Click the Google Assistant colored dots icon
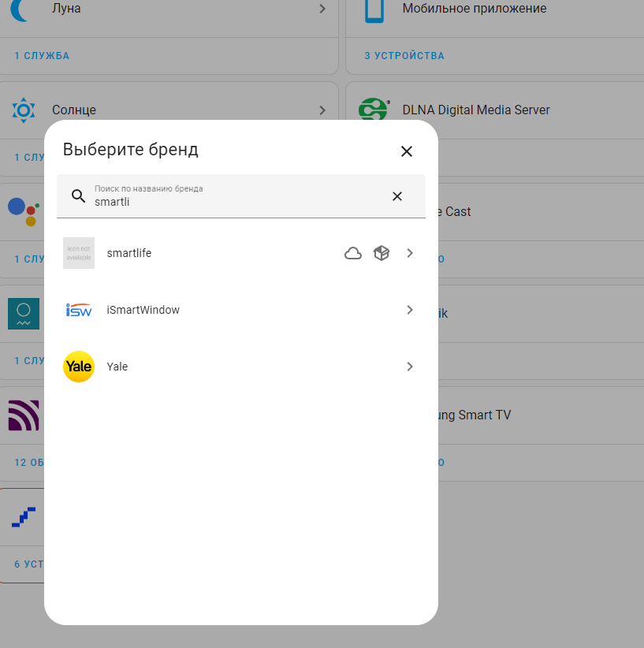 coord(24,212)
